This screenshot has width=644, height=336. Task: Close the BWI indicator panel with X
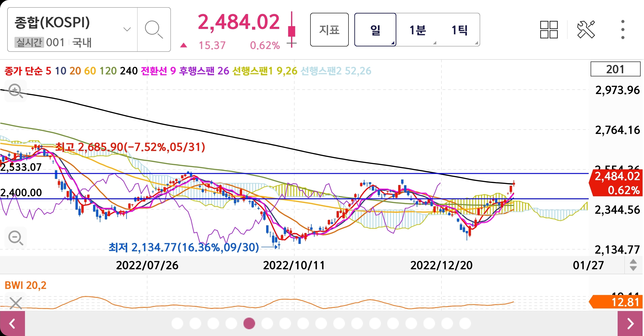coord(15,303)
